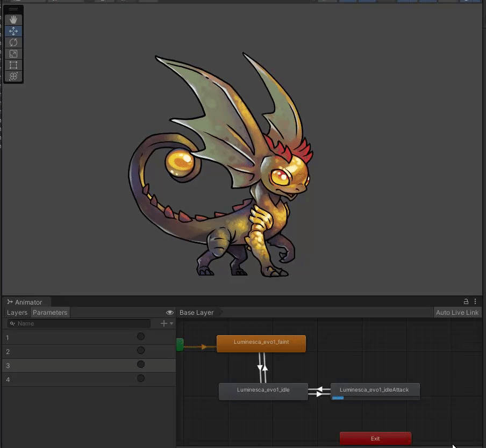Toggle the parameters sidebar eye icon

[x=170, y=313]
